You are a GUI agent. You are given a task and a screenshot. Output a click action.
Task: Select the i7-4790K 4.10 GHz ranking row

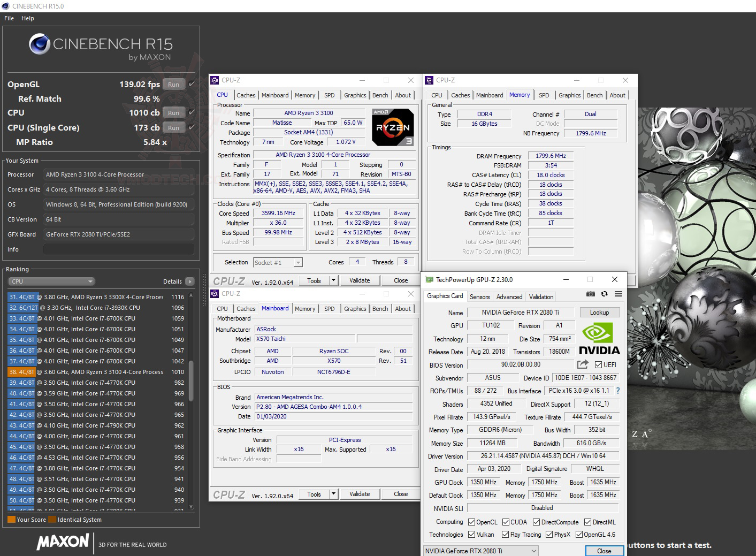point(96,425)
